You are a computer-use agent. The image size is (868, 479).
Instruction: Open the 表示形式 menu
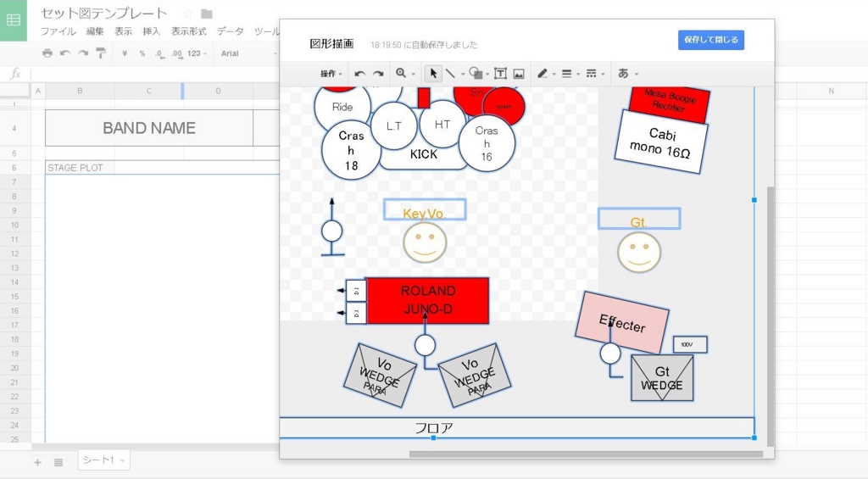[x=189, y=31]
